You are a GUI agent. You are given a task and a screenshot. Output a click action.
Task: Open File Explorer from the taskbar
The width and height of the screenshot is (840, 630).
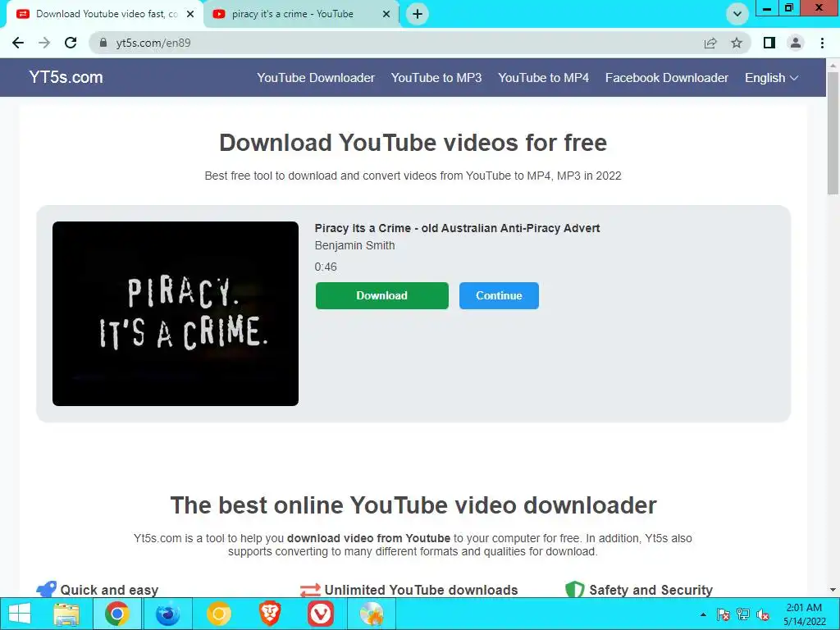(66, 614)
